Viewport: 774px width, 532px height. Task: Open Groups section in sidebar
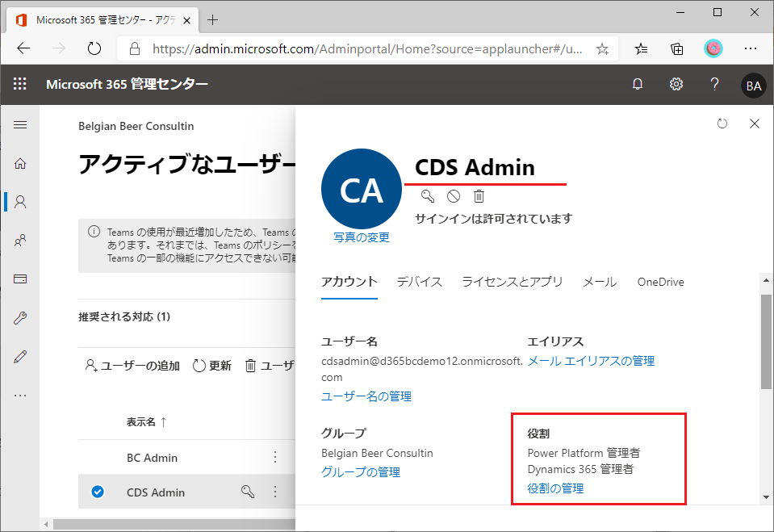tap(20, 241)
